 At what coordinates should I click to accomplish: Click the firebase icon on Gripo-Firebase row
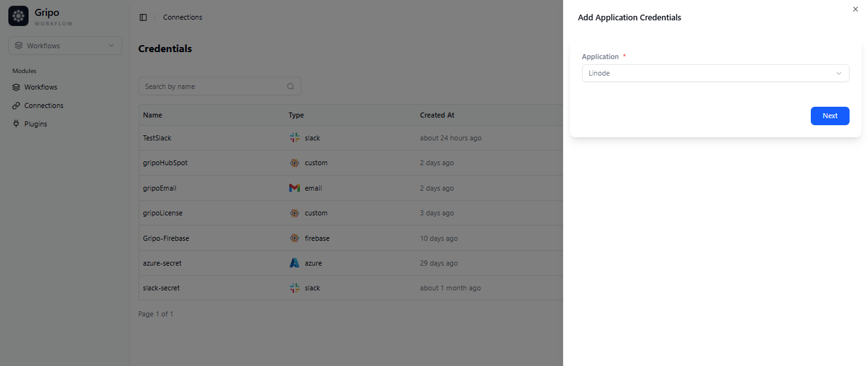(x=294, y=238)
